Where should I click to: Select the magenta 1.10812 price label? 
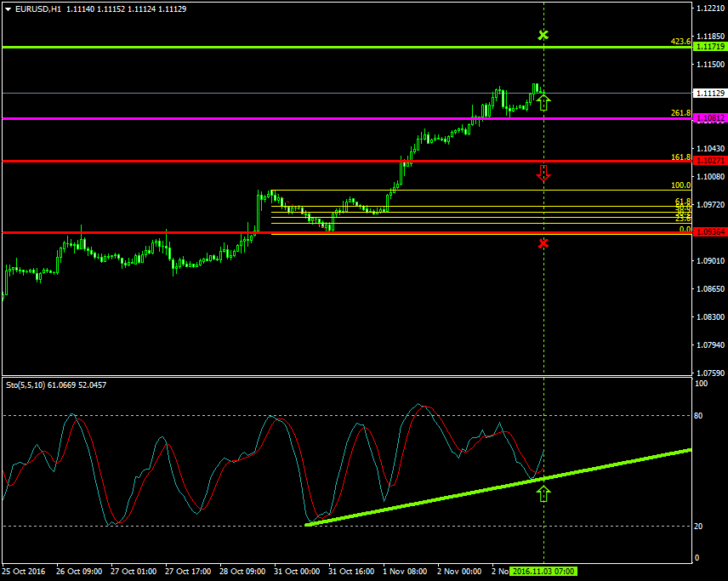pos(710,118)
